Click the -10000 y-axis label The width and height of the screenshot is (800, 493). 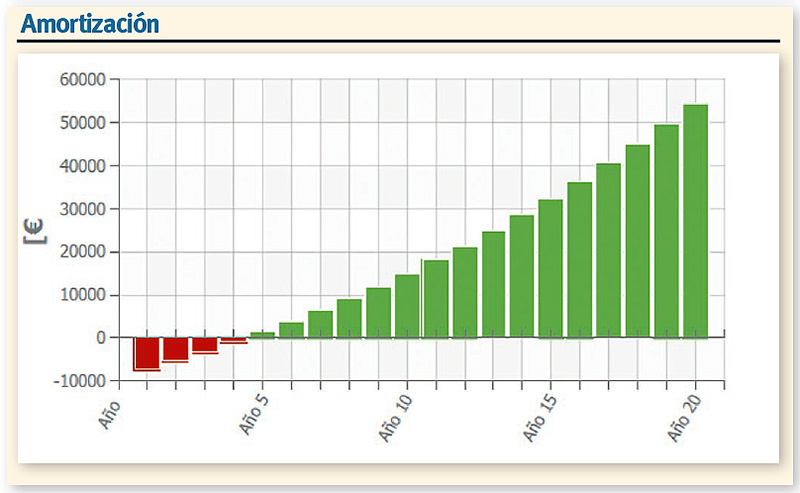pyautogui.click(x=82, y=381)
